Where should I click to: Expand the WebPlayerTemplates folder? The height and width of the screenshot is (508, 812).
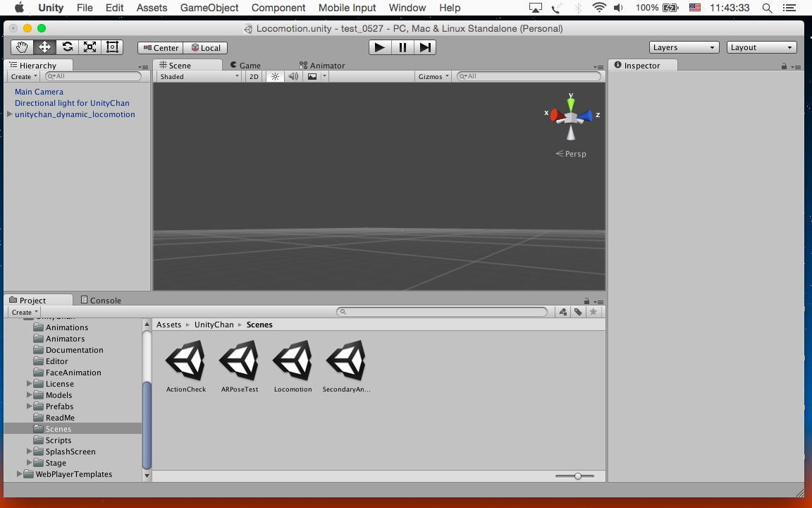(x=19, y=474)
